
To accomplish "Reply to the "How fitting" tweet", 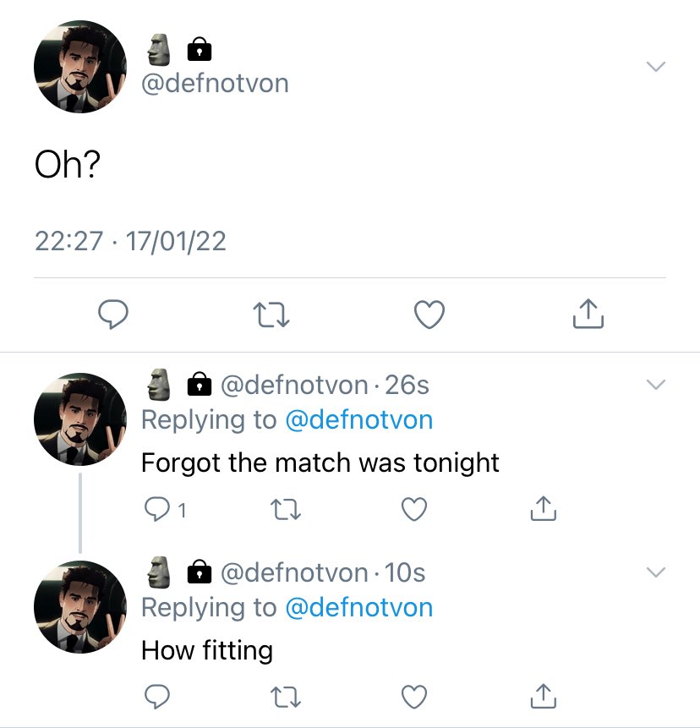I will tap(157, 697).
